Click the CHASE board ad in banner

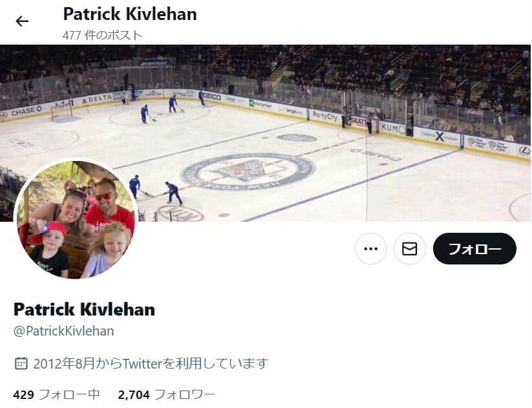[26, 111]
